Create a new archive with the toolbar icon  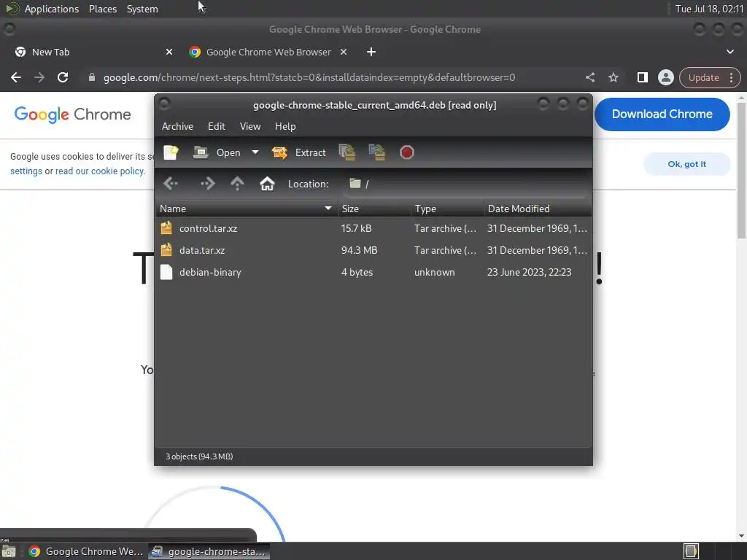coord(171,152)
